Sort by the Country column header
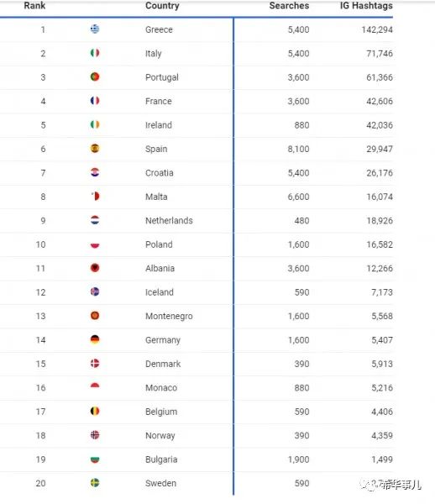The image size is (435, 504). [162, 6]
